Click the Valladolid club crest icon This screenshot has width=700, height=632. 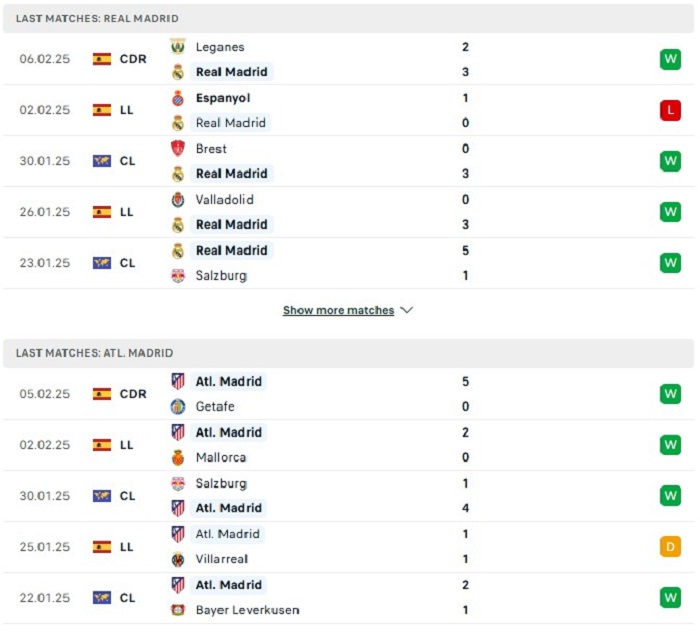(178, 200)
